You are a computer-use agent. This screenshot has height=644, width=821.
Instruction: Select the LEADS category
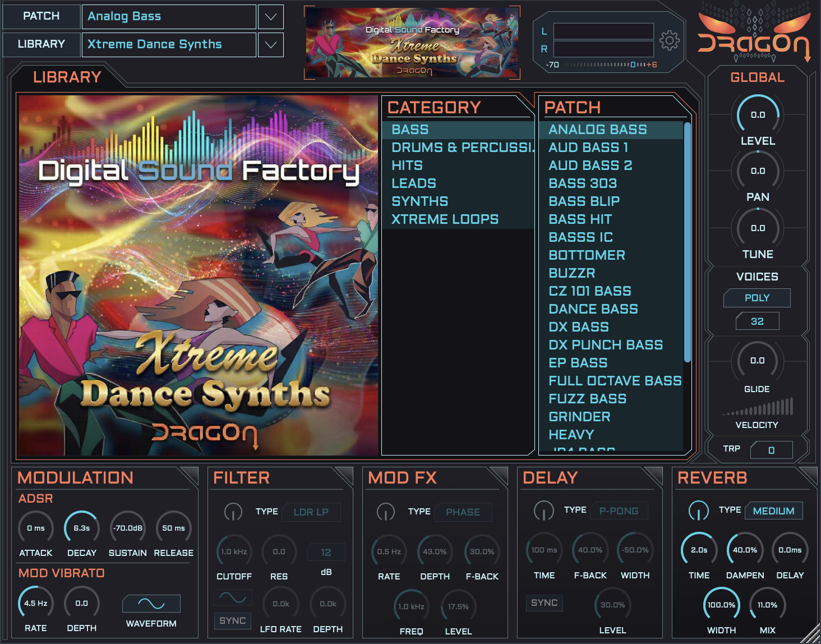(458, 183)
